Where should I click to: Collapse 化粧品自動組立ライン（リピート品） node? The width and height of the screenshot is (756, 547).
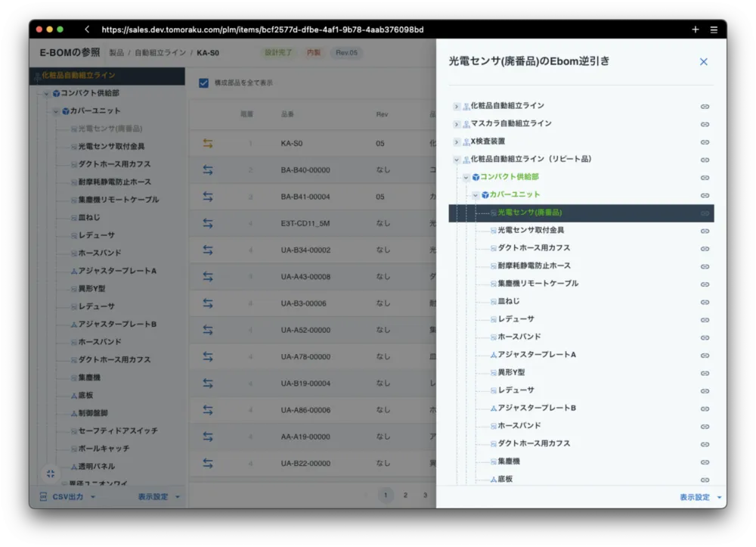click(456, 160)
